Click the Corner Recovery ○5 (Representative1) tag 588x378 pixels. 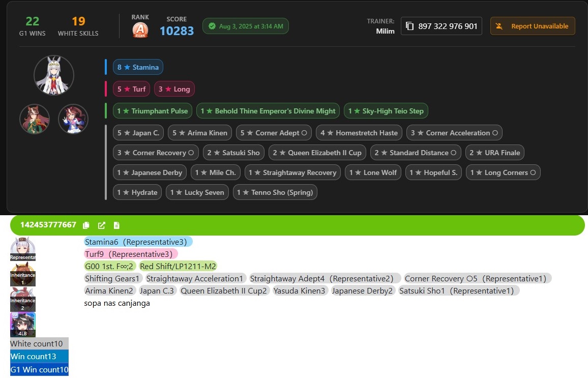pos(478,279)
